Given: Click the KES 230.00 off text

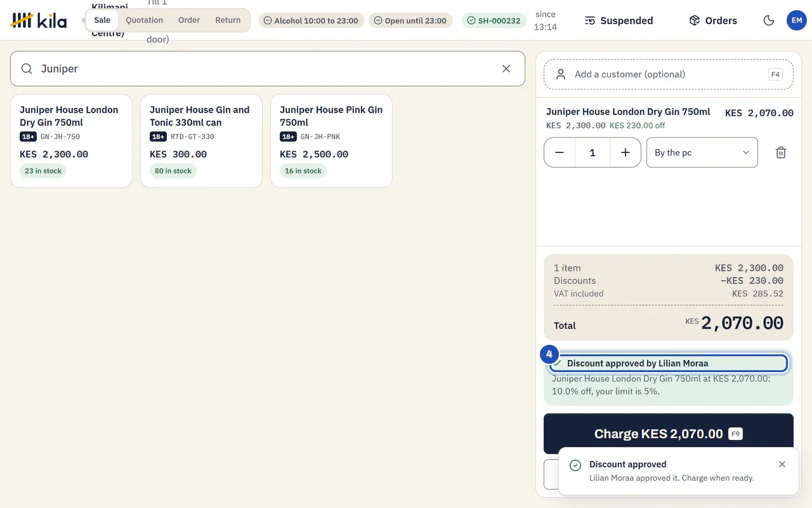Looking at the screenshot, I should pos(638,125).
